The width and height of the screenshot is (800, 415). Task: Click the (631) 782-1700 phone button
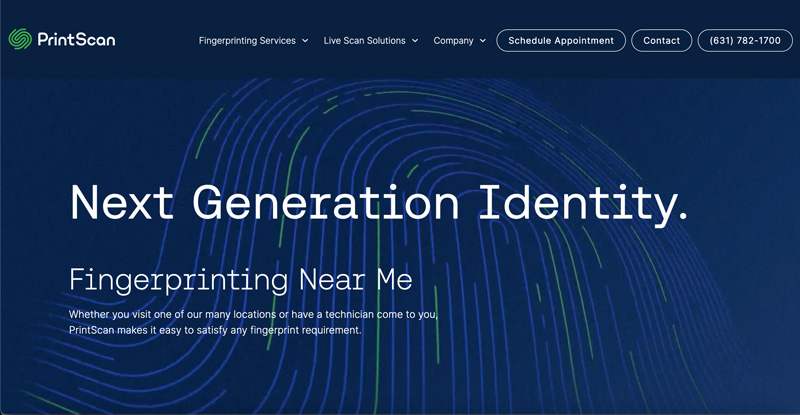745,40
